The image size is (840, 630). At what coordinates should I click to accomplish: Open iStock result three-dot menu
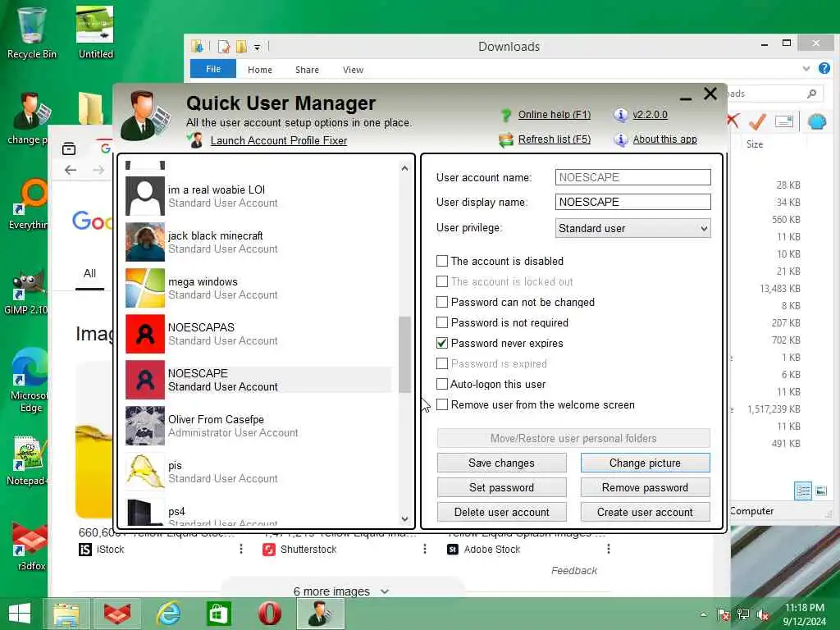pyautogui.click(x=241, y=549)
